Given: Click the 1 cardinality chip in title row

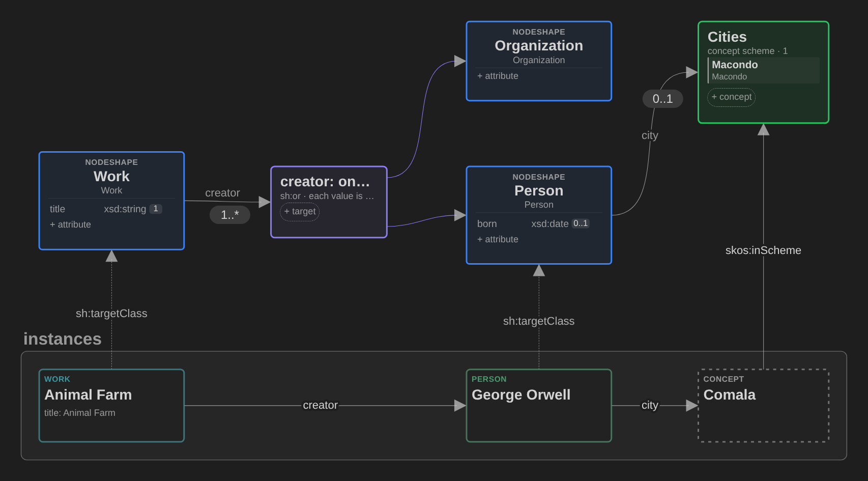Looking at the screenshot, I should tap(156, 209).
